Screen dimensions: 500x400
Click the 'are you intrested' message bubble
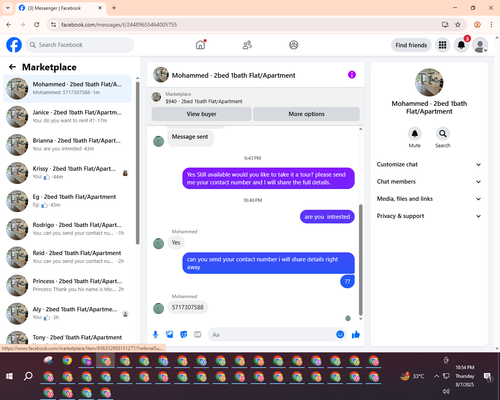pos(327,217)
